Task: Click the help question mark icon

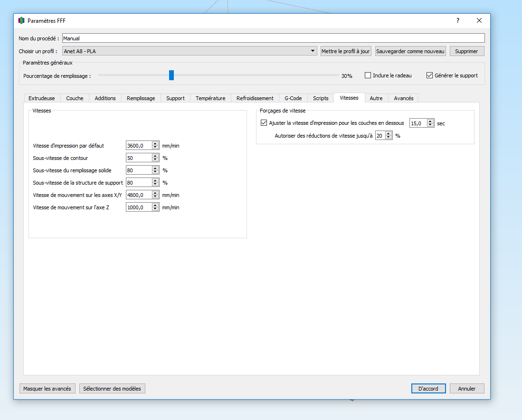Action: point(458,20)
